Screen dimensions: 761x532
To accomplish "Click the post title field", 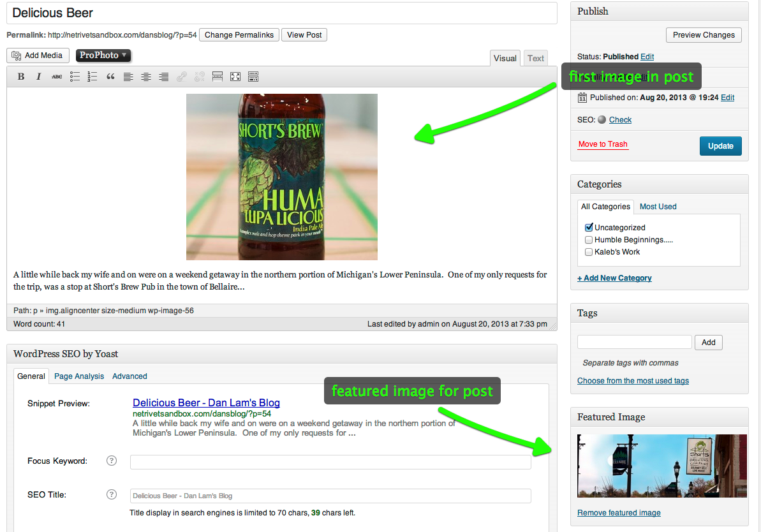I will pos(281,13).
